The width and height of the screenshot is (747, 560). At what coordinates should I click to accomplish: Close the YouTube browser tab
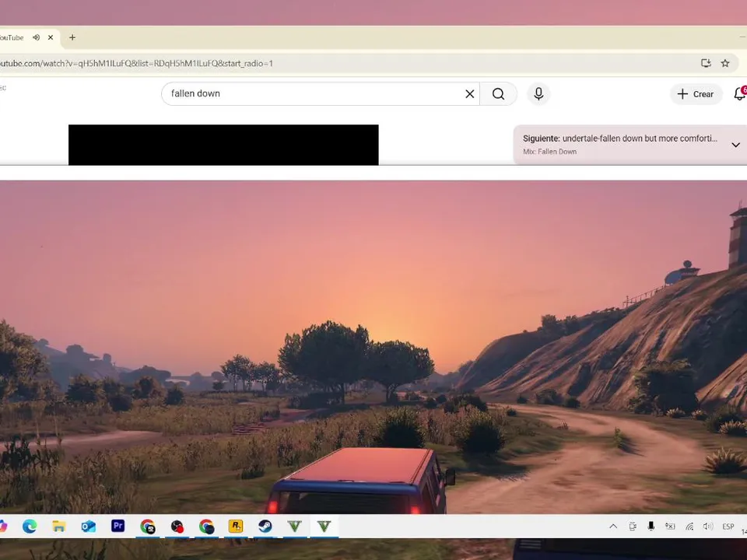click(51, 37)
